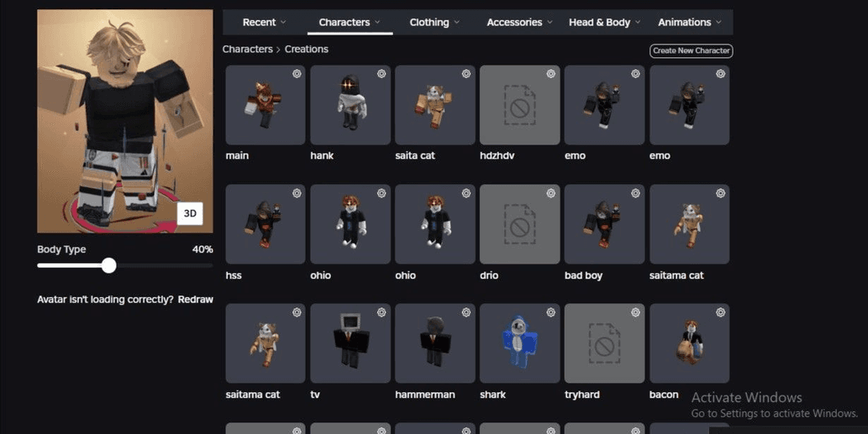Click the hammerman name label

pyautogui.click(x=425, y=395)
